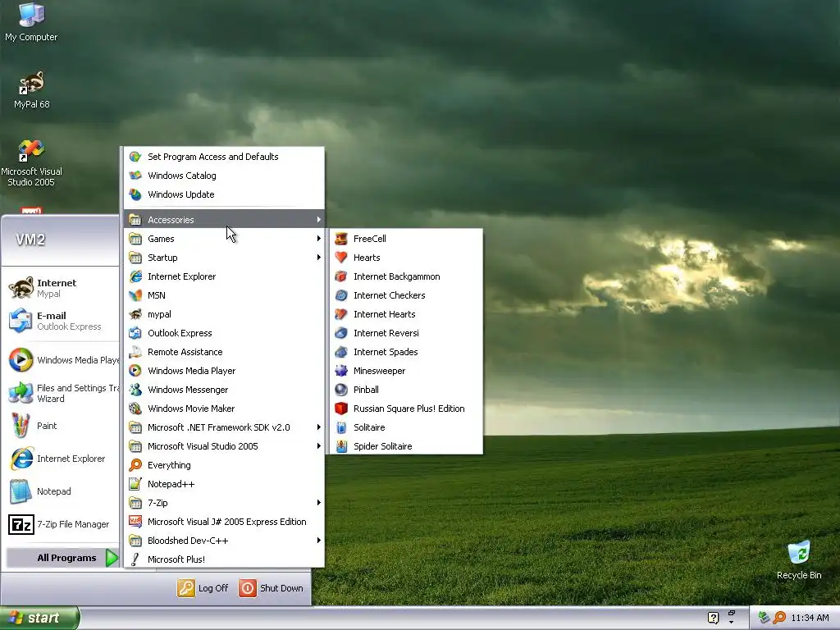Expand the Startup folder
Screen dimensions: 840x630
[x=224, y=257]
